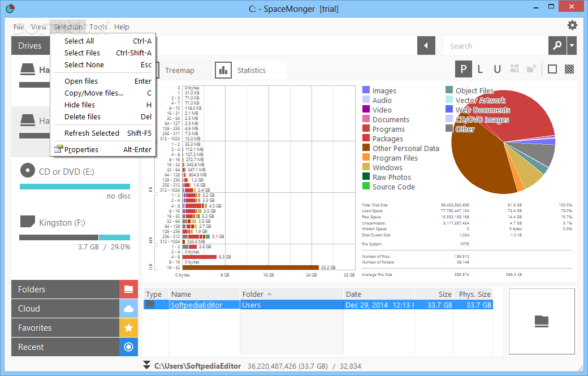Click the Windows legend color swatch

coord(366,167)
